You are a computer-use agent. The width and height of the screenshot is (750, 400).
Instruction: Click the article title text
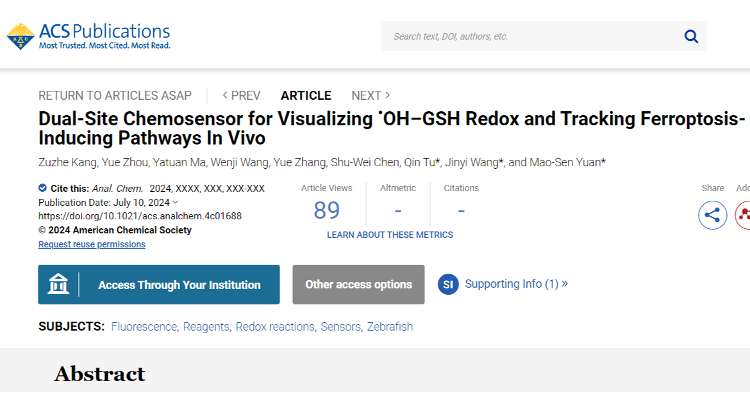(391, 128)
